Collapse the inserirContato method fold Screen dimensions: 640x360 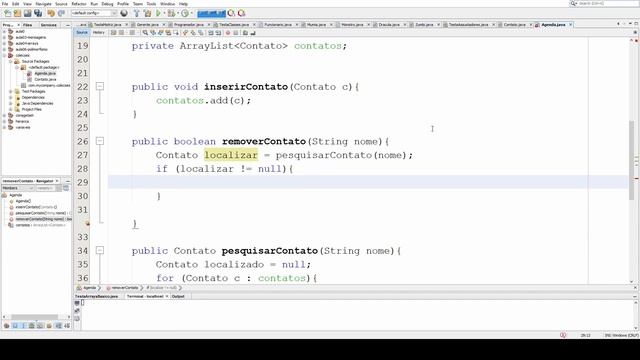[100, 86]
